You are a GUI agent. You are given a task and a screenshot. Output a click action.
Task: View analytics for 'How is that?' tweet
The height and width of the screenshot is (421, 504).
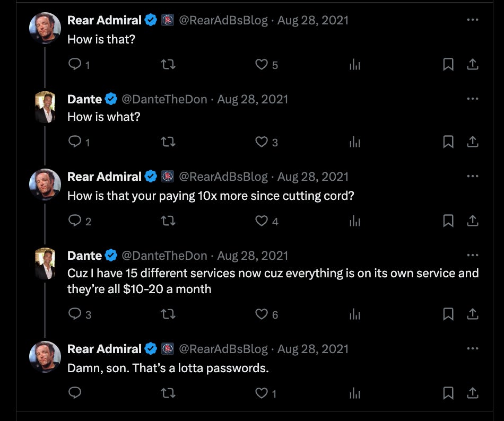point(355,65)
